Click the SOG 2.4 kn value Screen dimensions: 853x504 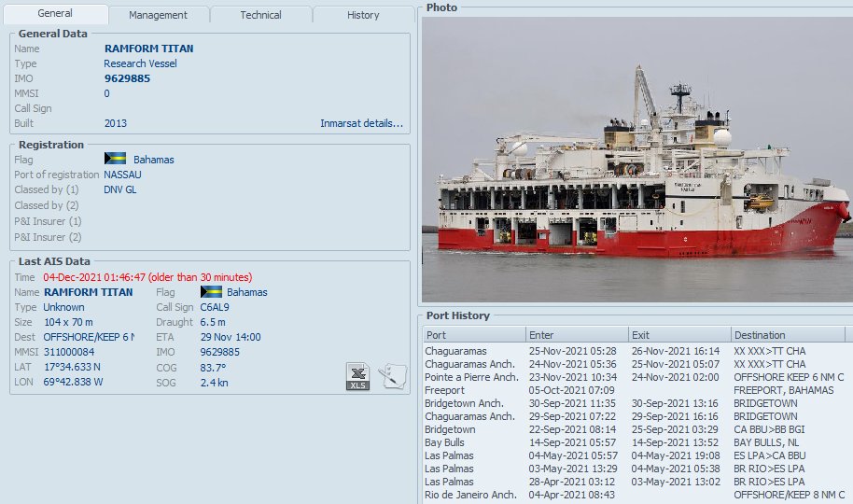point(214,383)
